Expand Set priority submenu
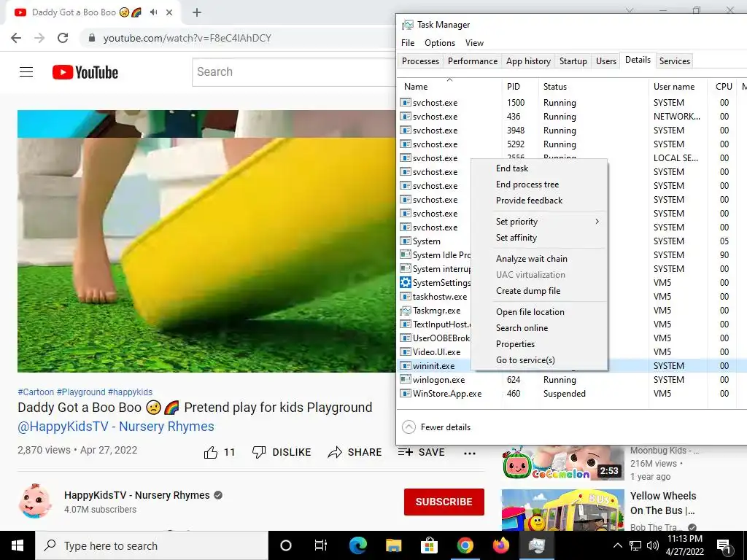The height and width of the screenshot is (560, 747). point(539,222)
